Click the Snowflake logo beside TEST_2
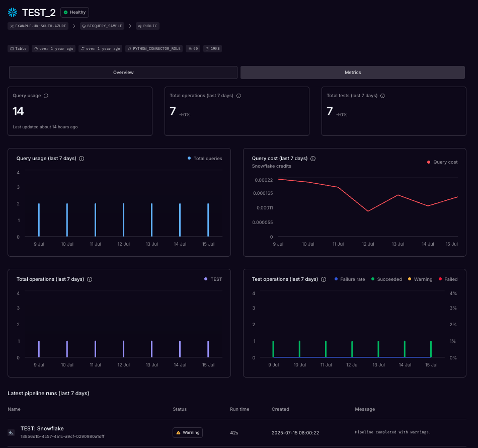The width and height of the screenshot is (478, 448). 12,12
